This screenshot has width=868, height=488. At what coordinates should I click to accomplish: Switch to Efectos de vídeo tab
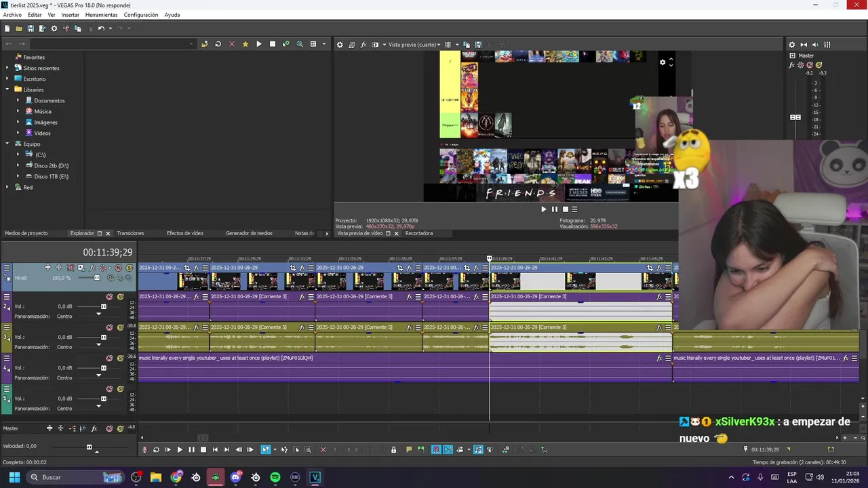184,233
